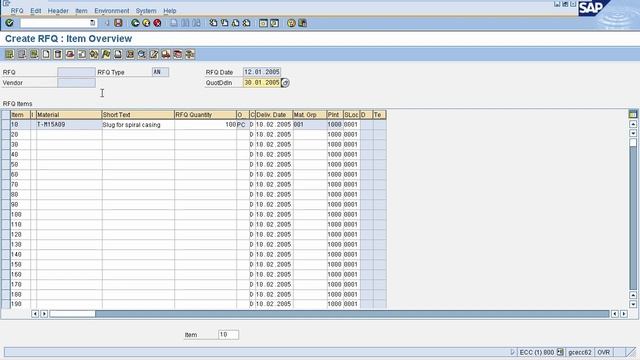Select the row selector for item 50
Viewport: 640px width, 360px height.
tap(6, 164)
